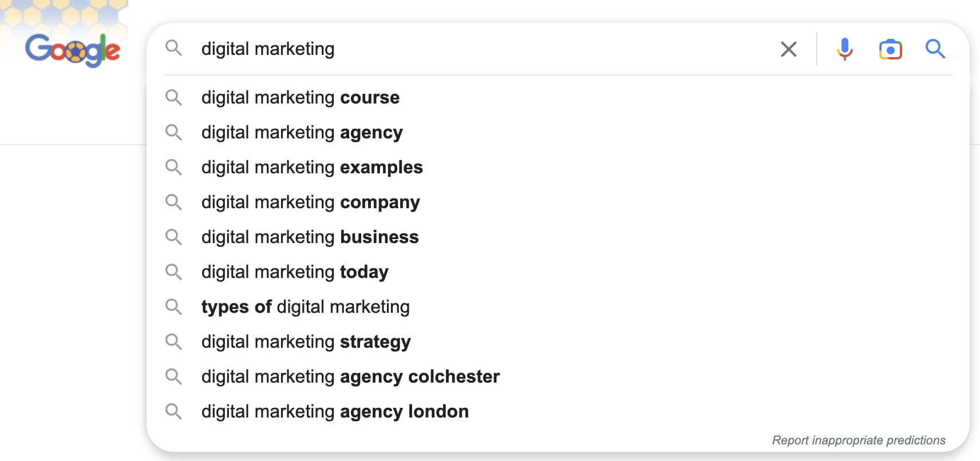Click 'Report inappropriate predictions' link
This screenshot has height=461, width=980.
(858, 440)
